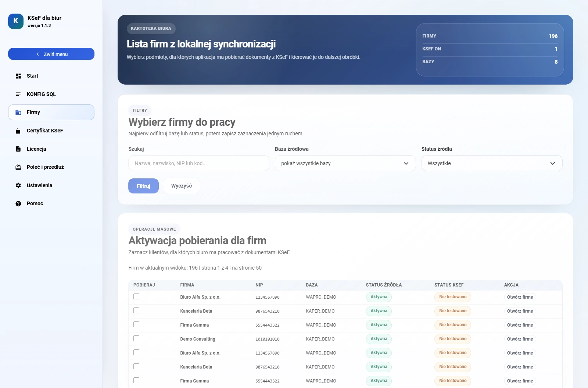Click Nie testowano badge for Demo Consulting
Screen dimensions: 588x388
click(453, 339)
